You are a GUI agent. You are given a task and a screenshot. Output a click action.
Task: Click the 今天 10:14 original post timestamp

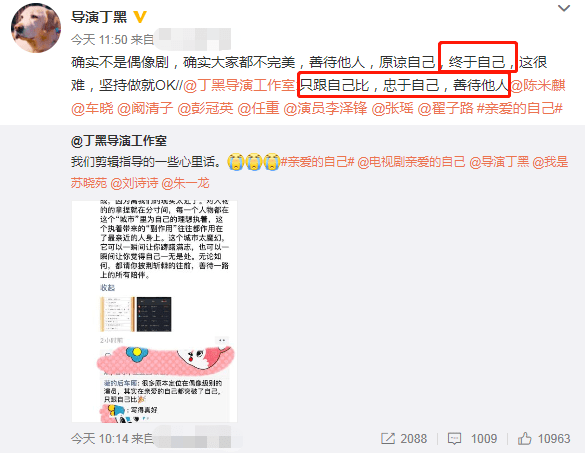point(99,438)
